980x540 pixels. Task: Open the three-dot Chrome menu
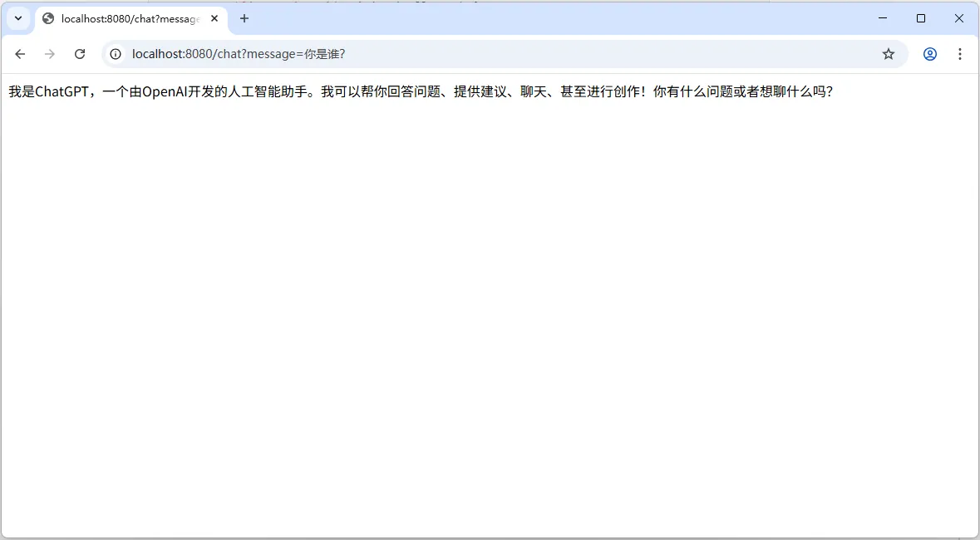[x=960, y=53]
